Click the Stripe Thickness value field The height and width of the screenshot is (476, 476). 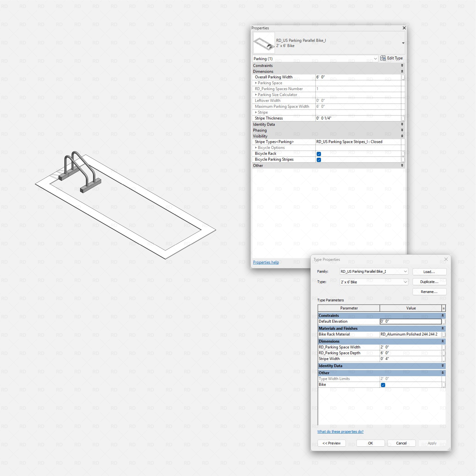click(358, 118)
